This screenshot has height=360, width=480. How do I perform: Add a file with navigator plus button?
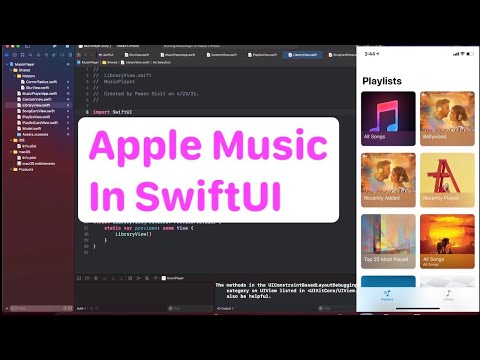[7, 309]
